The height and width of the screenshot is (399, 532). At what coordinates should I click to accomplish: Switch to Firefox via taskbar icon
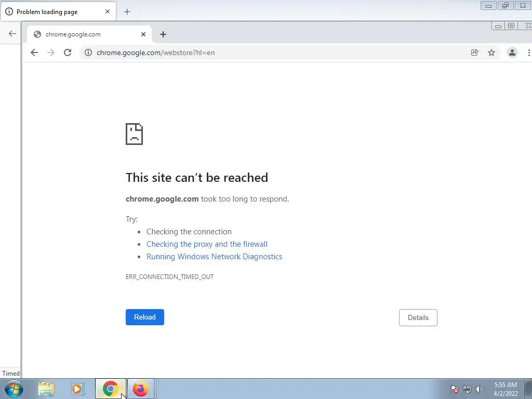(x=141, y=389)
